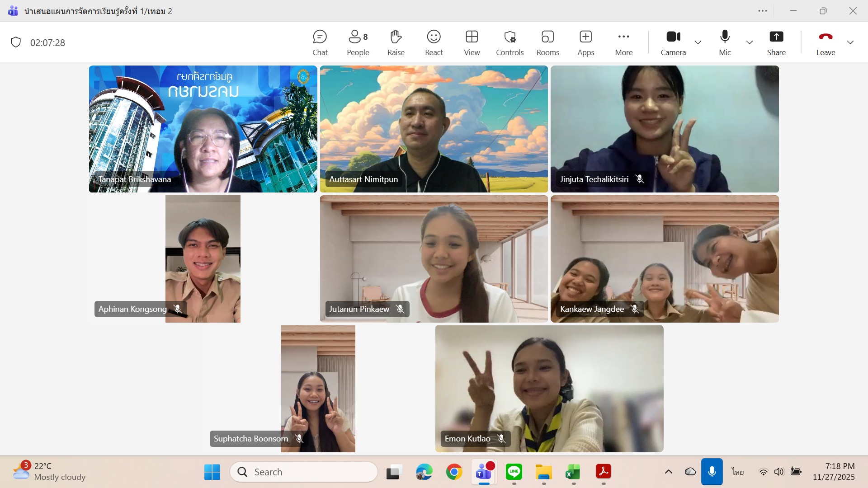Toggle the Mic mute button

[x=725, y=42]
